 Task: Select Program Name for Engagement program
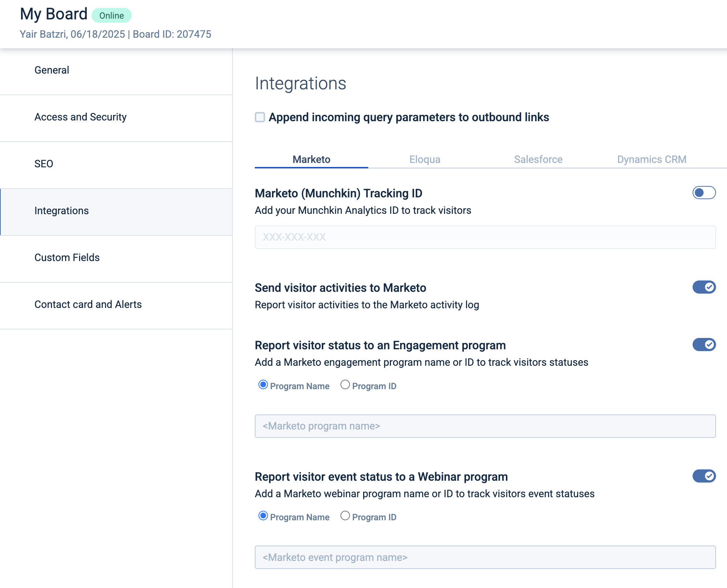coord(263,385)
